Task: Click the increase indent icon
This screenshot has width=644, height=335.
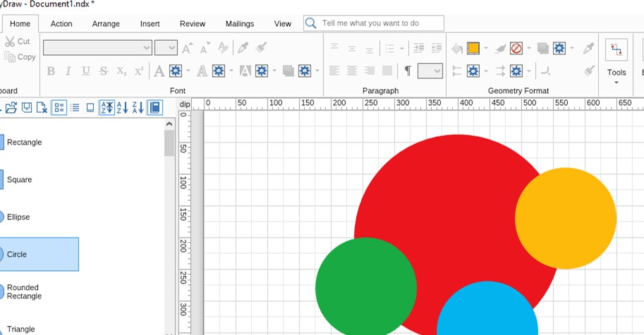Action: coord(418,48)
